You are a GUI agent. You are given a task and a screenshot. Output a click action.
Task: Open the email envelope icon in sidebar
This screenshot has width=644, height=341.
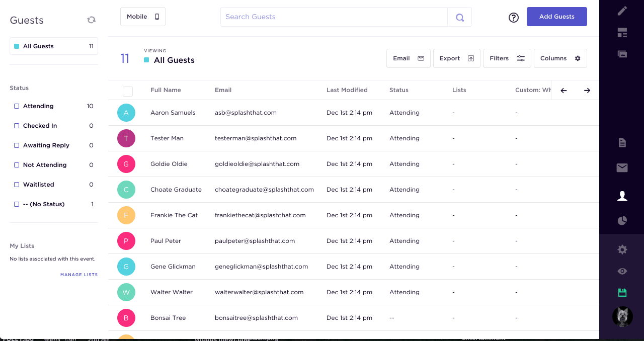pyautogui.click(x=622, y=168)
